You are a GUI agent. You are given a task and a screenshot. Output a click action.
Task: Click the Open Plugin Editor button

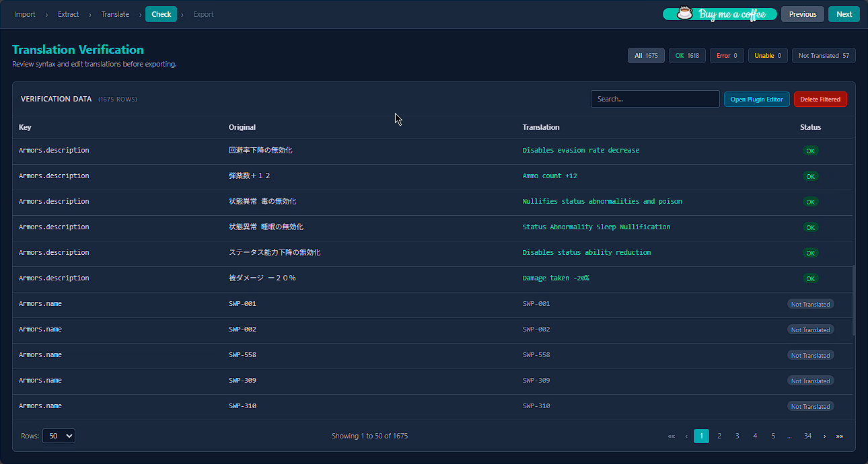756,100
